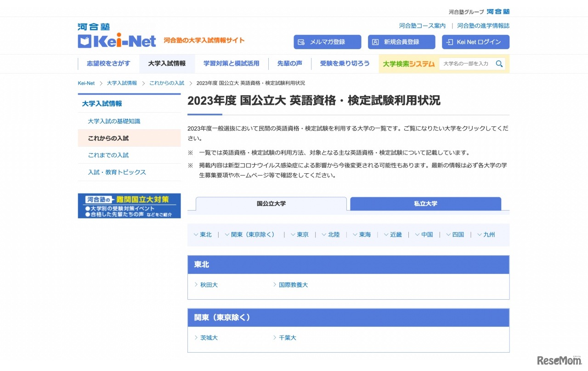Open the これからの入試 breadcrumb link
Image resolution: width=588 pixels, height=371 pixels.
[x=167, y=83]
